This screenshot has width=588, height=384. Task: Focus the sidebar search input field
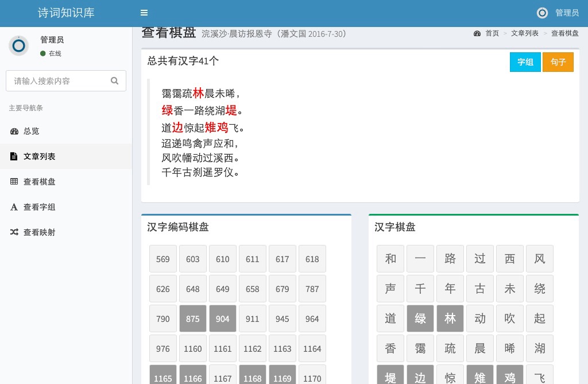[57, 81]
